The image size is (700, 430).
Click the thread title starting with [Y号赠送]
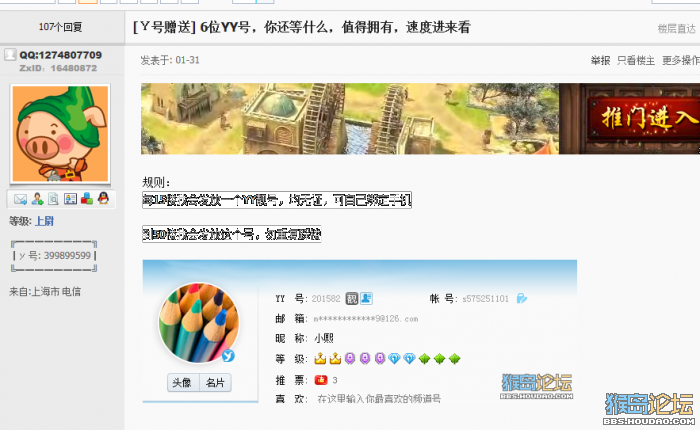click(x=302, y=27)
